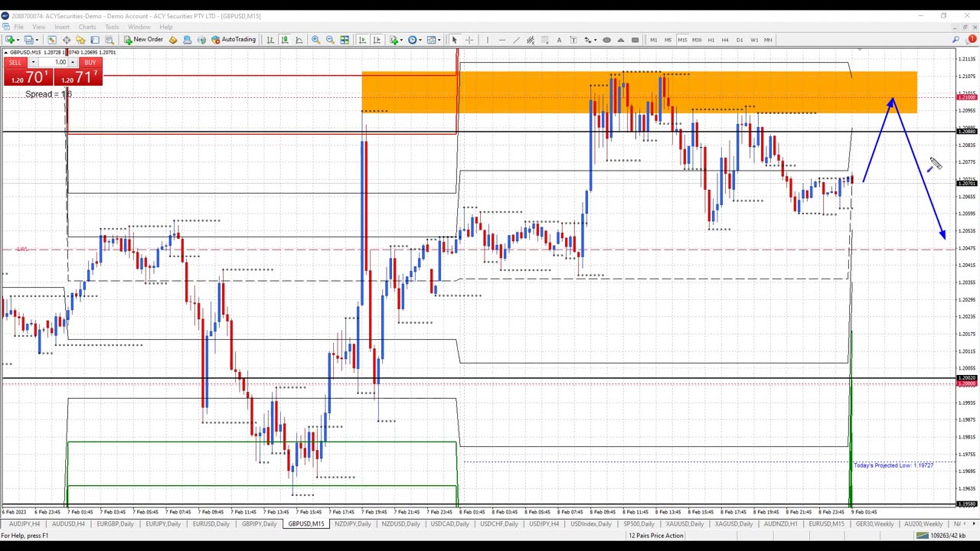Open the Profiles toolbar icon

point(29,40)
